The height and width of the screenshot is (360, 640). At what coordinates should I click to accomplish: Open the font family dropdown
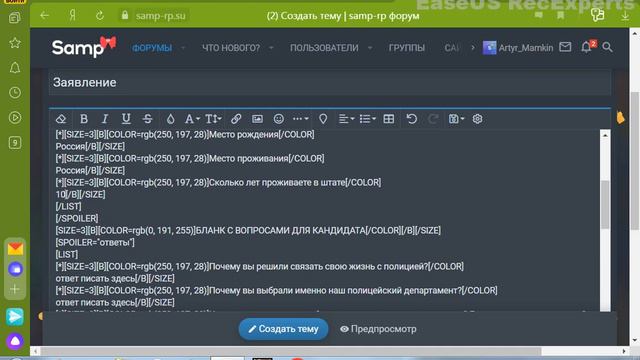(x=191, y=119)
